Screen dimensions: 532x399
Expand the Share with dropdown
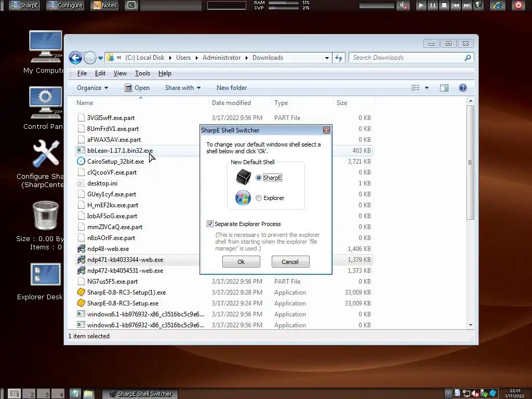[x=182, y=88]
